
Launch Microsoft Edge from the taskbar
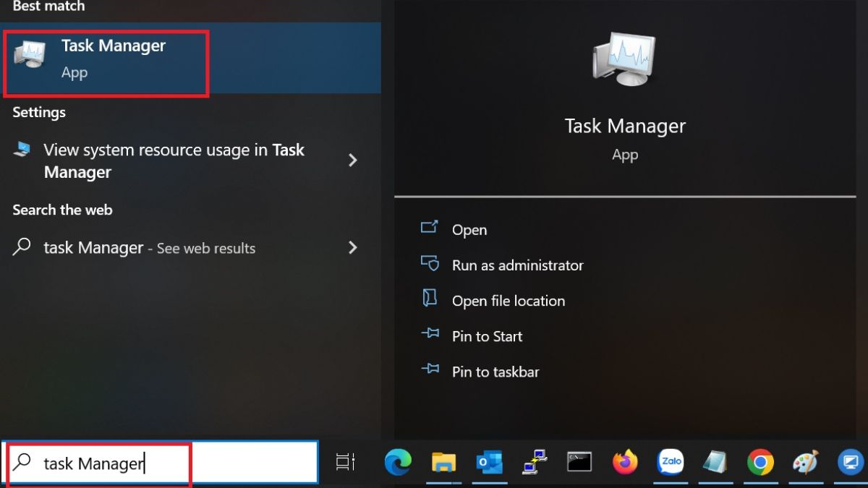tap(399, 461)
